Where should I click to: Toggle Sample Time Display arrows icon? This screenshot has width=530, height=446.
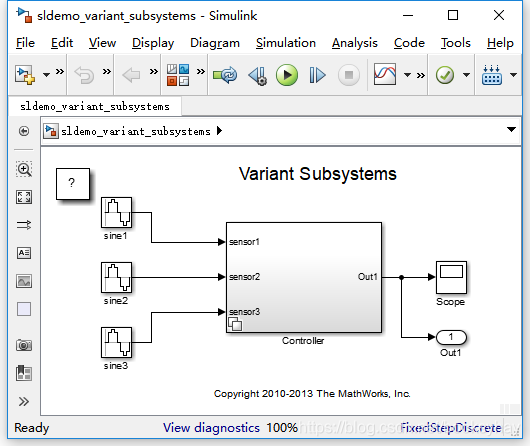click(x=24, y=225)
